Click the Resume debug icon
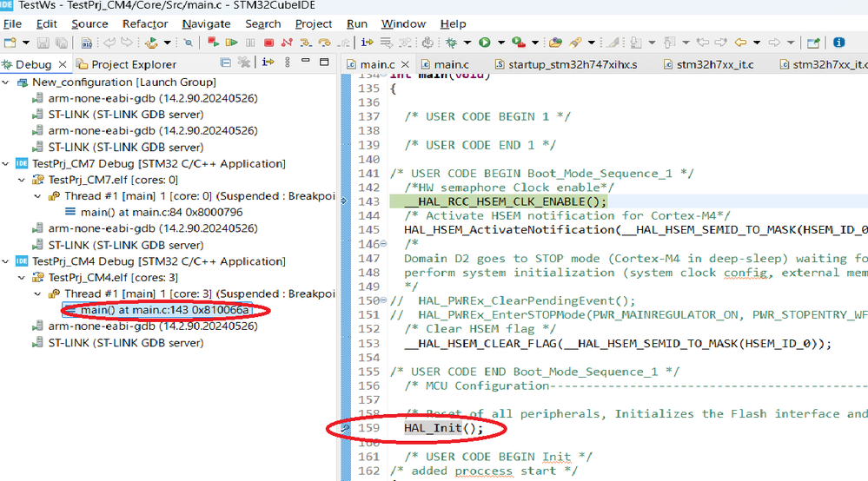868x481 pixels. [x=232, y=43]
